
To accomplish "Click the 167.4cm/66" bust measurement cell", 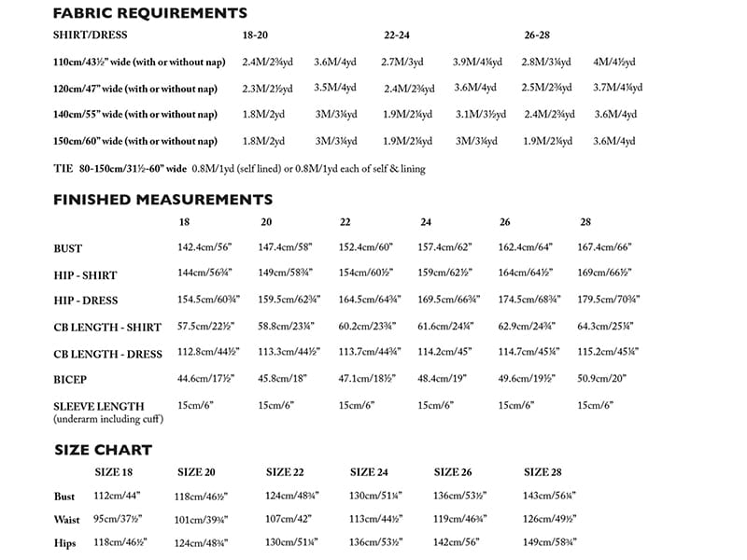I will 605,248.
